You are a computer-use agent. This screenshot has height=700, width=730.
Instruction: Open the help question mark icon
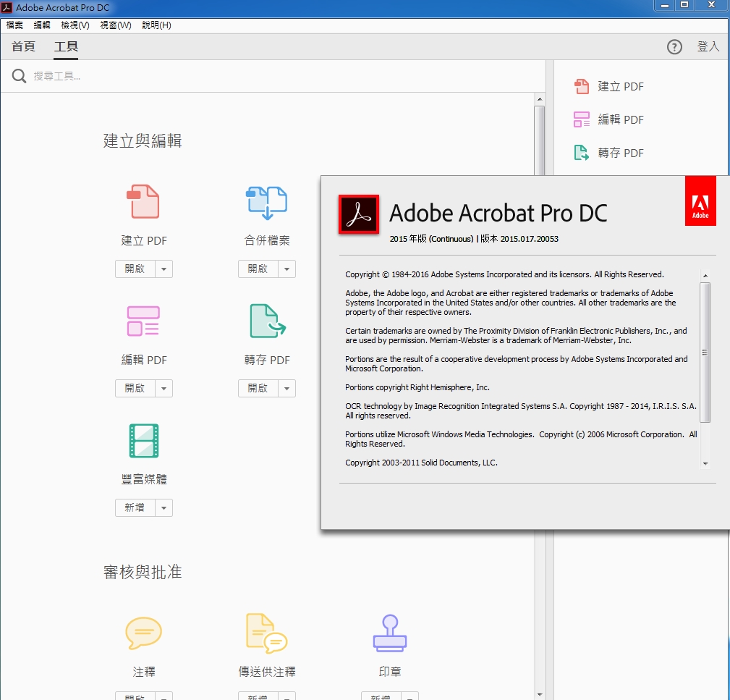(x=674, y=47)
